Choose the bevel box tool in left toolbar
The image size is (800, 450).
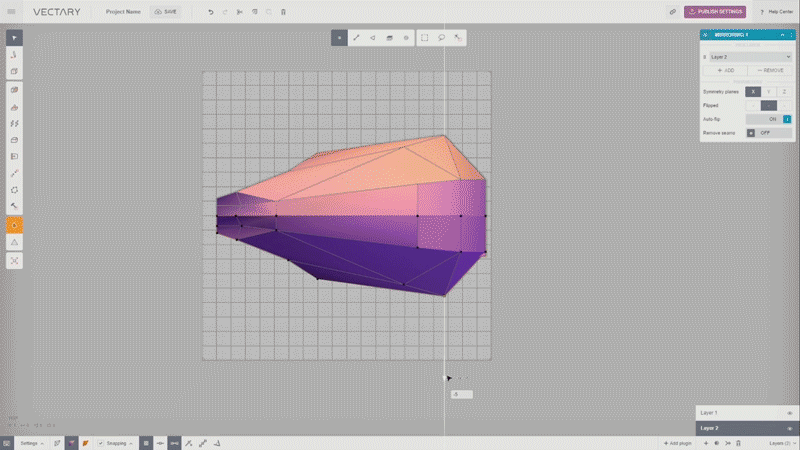[14, 140]
